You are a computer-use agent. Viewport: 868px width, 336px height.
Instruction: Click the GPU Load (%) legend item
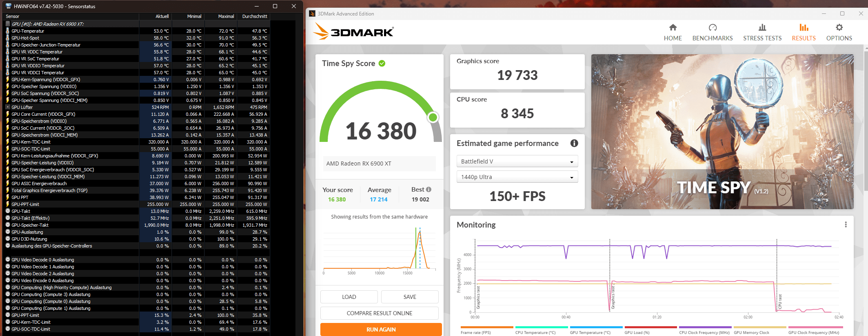point(650,330)
